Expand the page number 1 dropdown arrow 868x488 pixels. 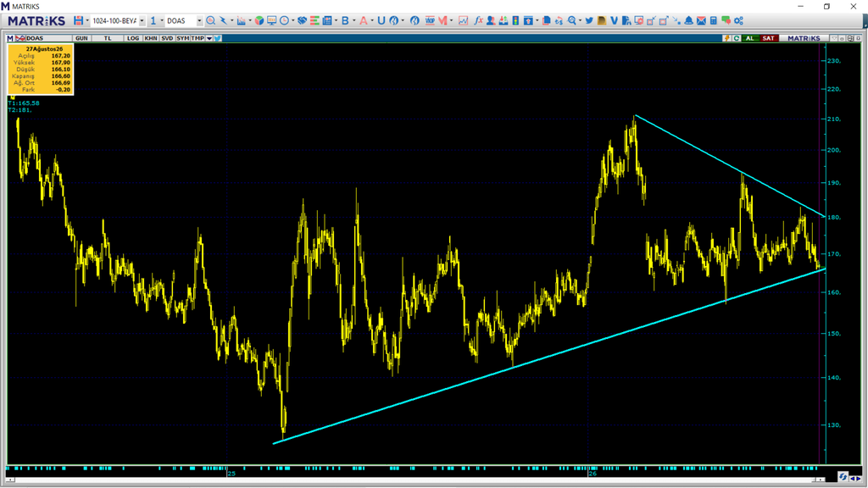coord(162,20)
